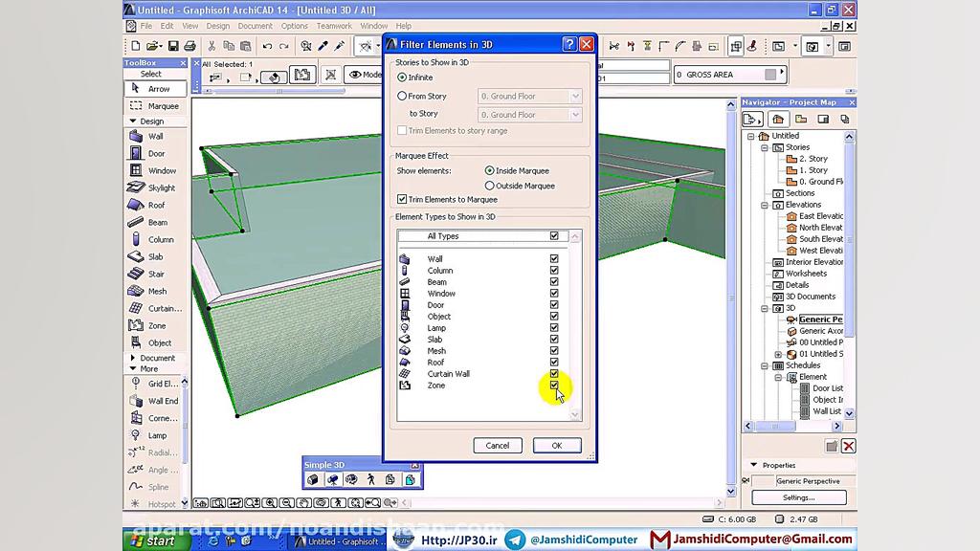Open the Document menu
This screenshot has height=551, width=980.
(255, 26)
